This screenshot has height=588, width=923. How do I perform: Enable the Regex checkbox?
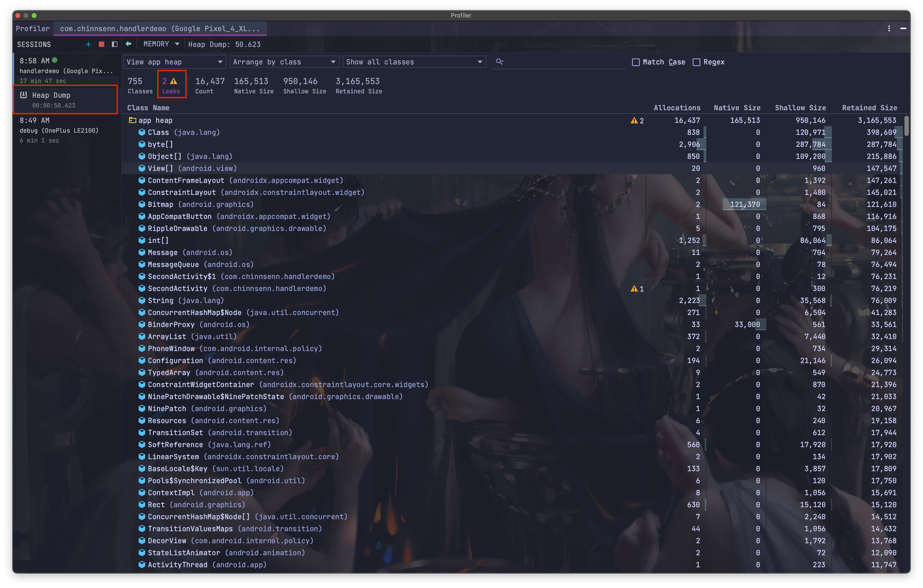point(696,62)
